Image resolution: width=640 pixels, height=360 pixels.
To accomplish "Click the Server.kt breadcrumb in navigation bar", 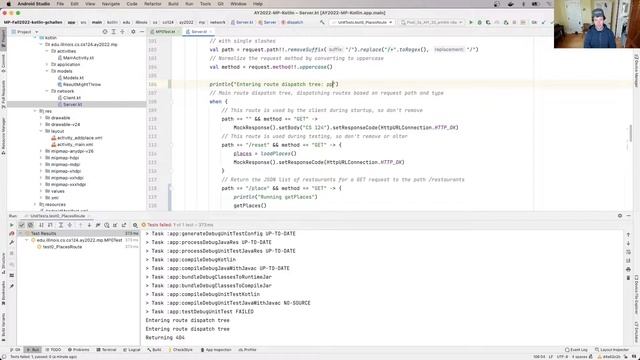I will point(242,22).
